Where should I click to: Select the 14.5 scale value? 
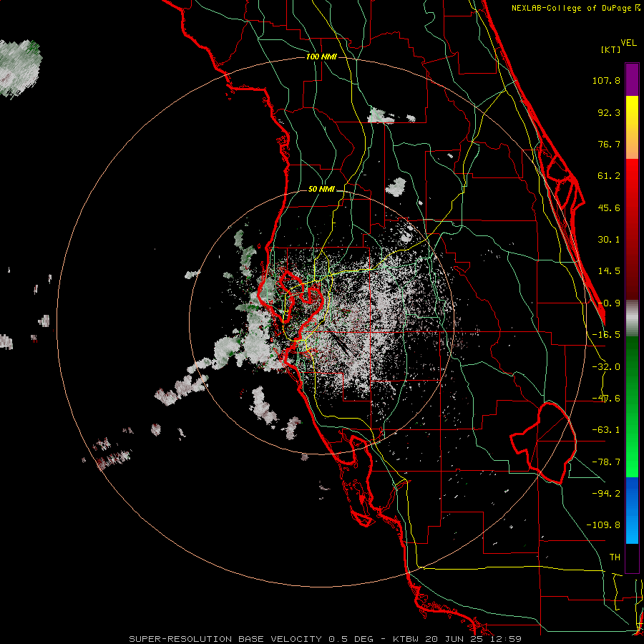[x=609, y=271]
